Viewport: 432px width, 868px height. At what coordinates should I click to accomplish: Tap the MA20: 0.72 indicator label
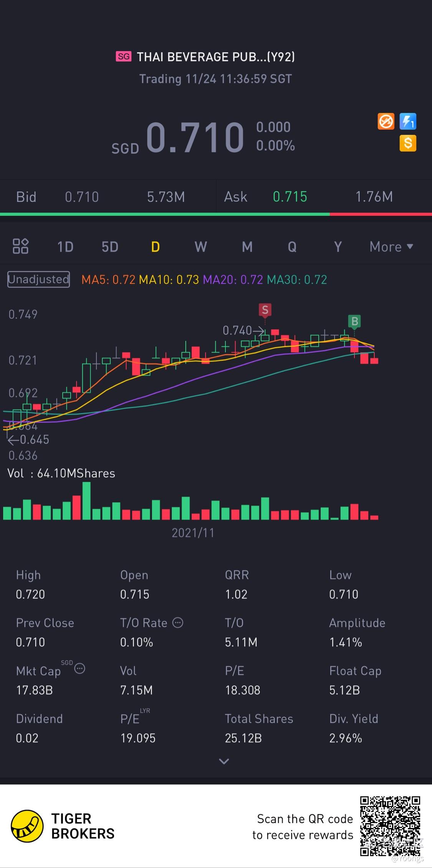tap(233, 280)
